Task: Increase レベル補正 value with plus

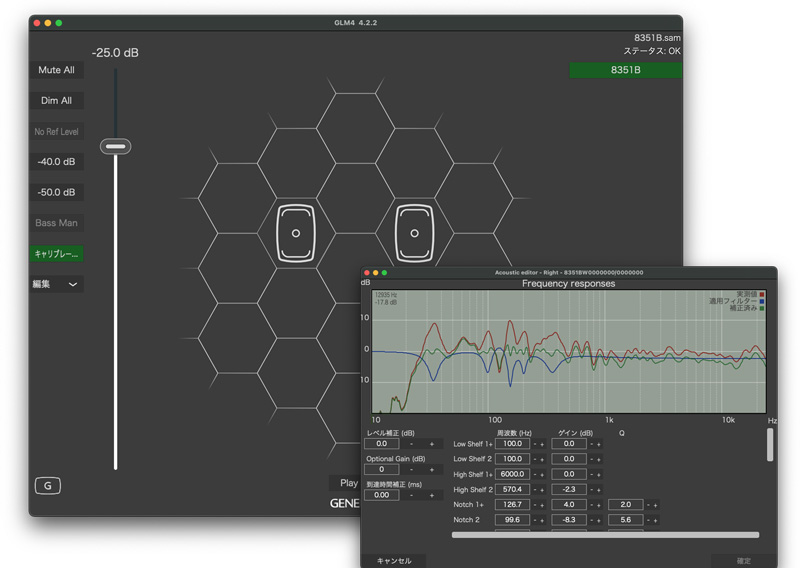Action: click(432, 444)
